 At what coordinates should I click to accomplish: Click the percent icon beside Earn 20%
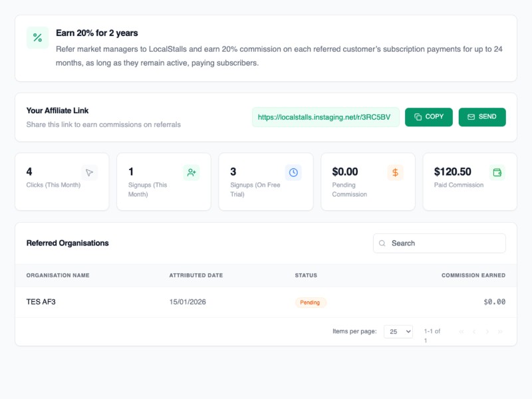click(x=37, y=38)
